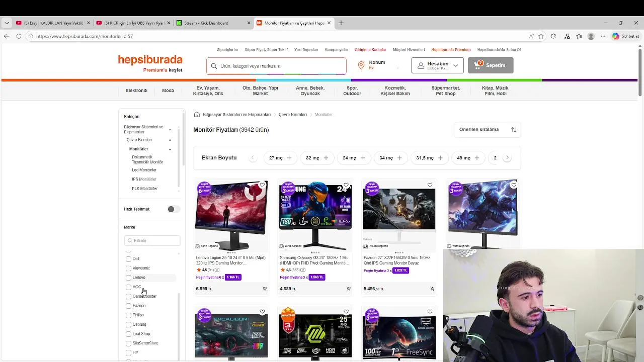The image size is (644, 362).
Task: Add page to favorites with star icon
Action: point(541,36)
